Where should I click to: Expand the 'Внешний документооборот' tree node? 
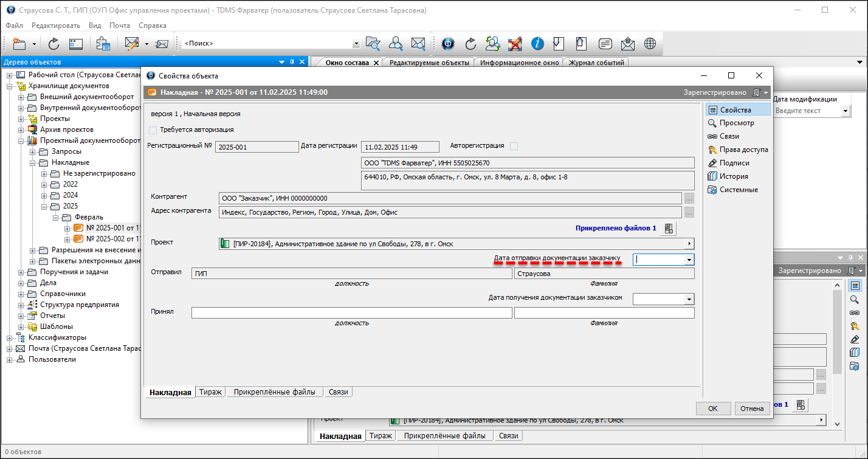pyautogui.click(x=21, y=97)
